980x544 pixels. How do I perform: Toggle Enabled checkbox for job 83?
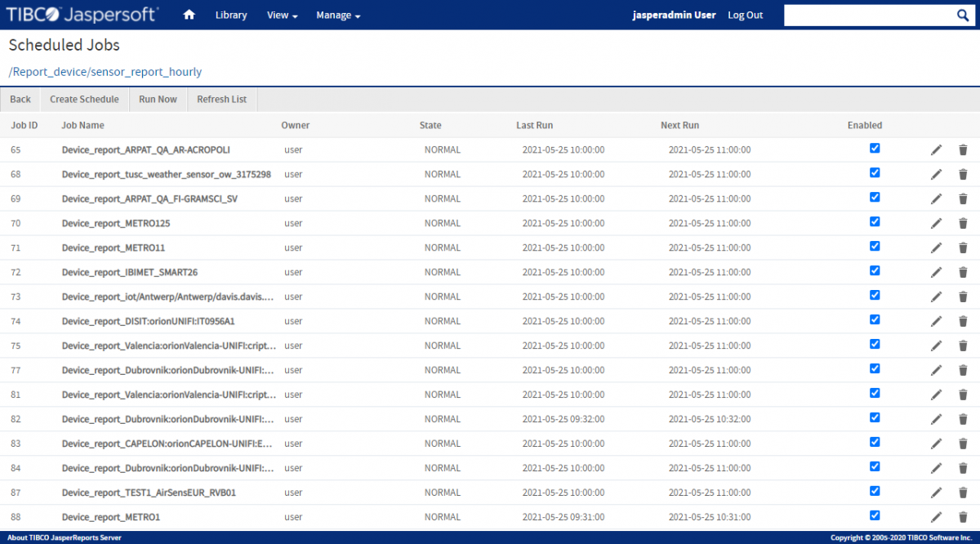(x=875, y=442)
